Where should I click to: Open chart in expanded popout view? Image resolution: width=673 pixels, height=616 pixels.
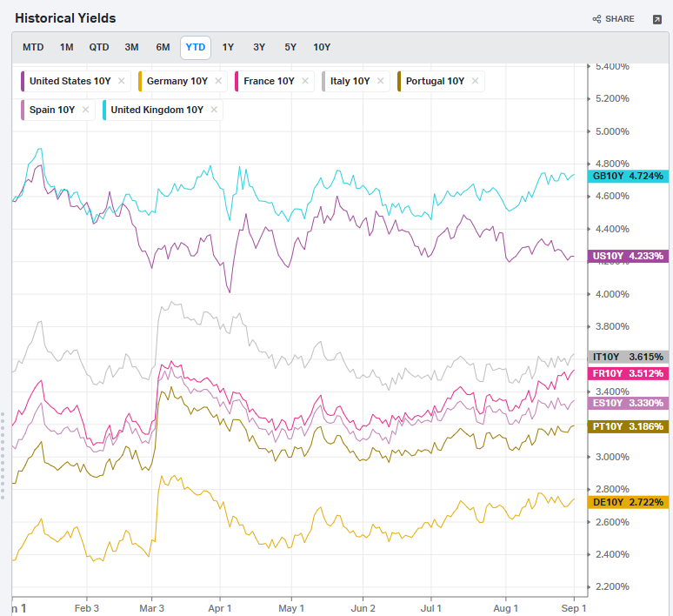coord(656,19)
